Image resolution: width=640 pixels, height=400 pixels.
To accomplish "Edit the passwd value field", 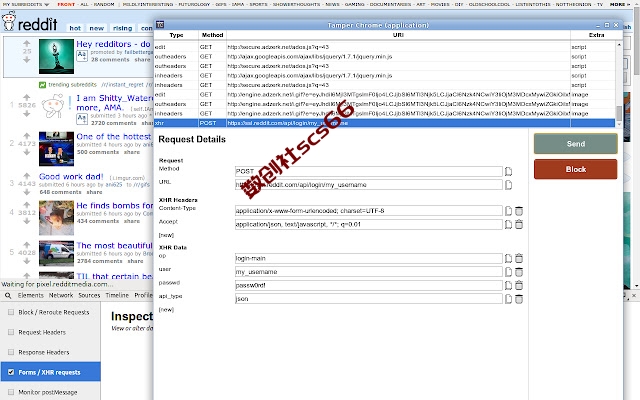I will coord(369,285).
